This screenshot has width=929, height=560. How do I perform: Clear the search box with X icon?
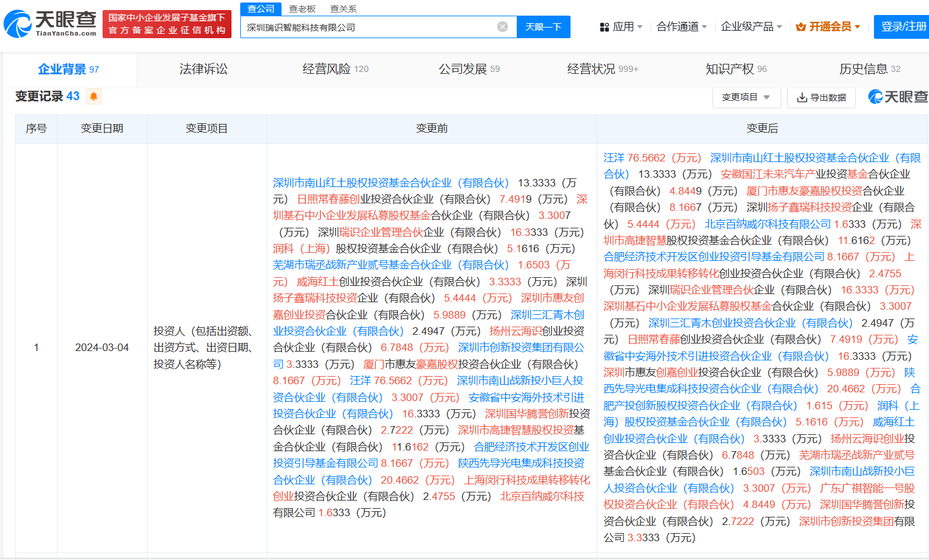click(x=502, y=27)
